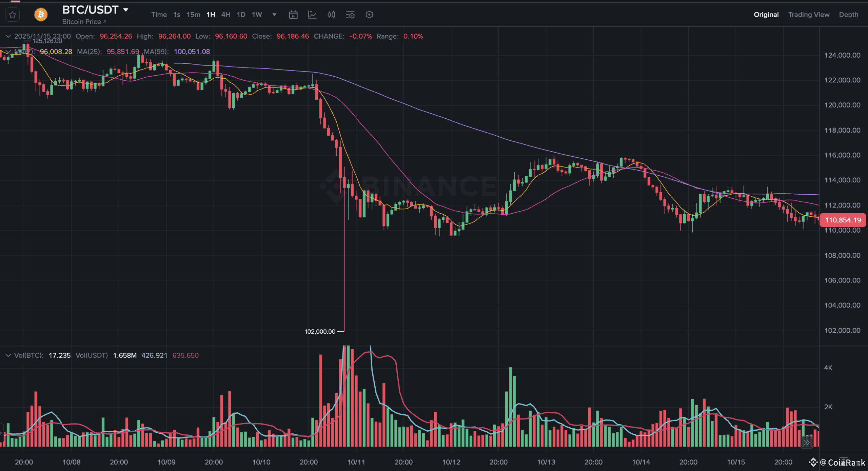Click the 110,854.19 current price label
Screen dimensions: 868x471
click(843, 220)
